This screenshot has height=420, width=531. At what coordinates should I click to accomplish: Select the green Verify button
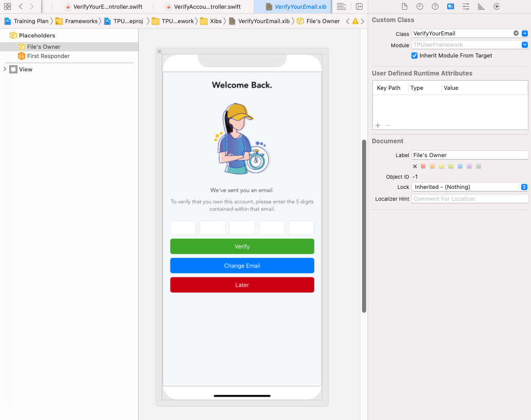(x=242, y=246)
